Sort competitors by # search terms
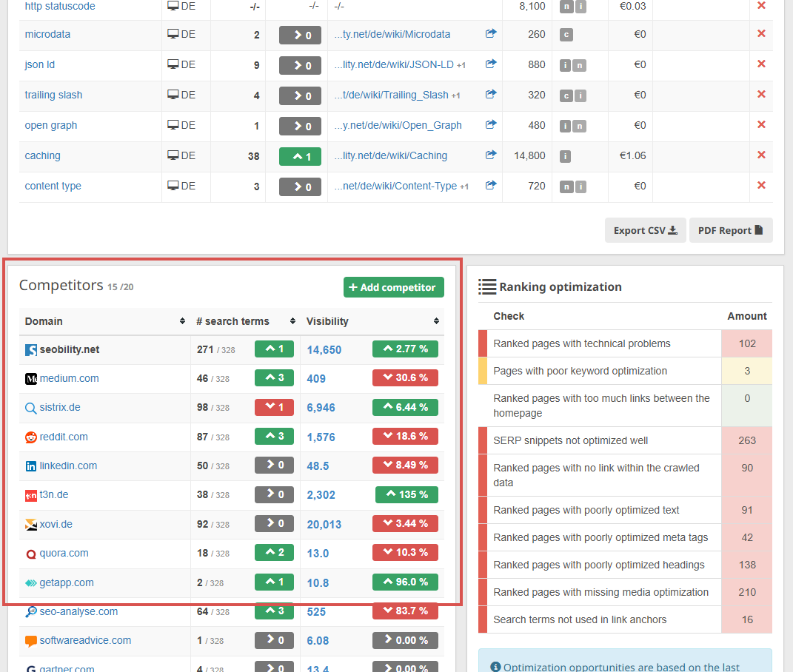The height and width of the screenshot is (672, 793). point(292,321)
